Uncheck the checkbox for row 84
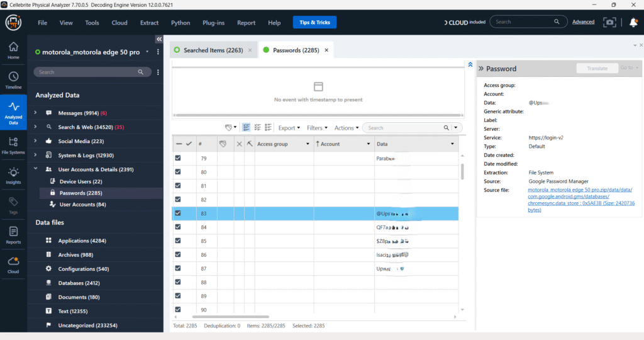The height and width of the screenshot is (340, 644). point(178,227)
